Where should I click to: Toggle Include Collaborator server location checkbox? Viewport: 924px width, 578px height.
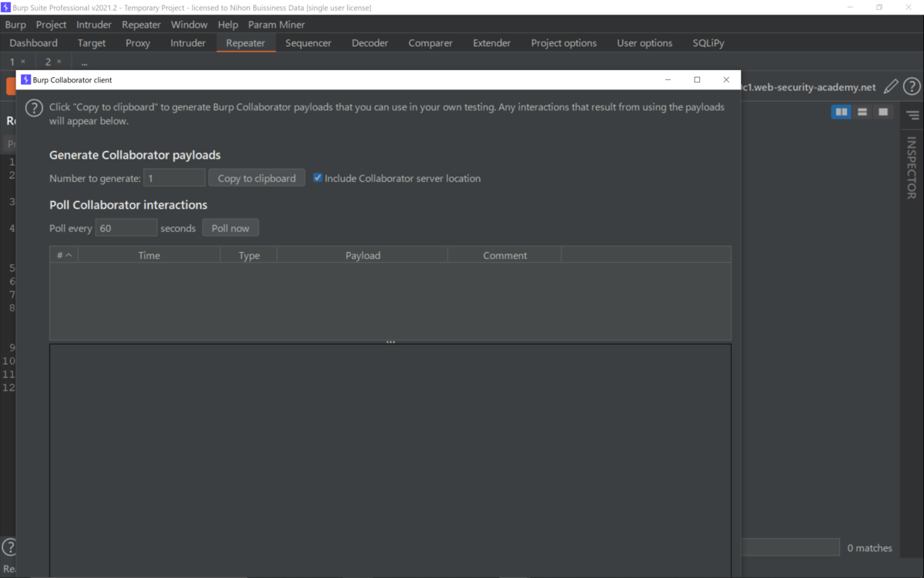point(317,178)
